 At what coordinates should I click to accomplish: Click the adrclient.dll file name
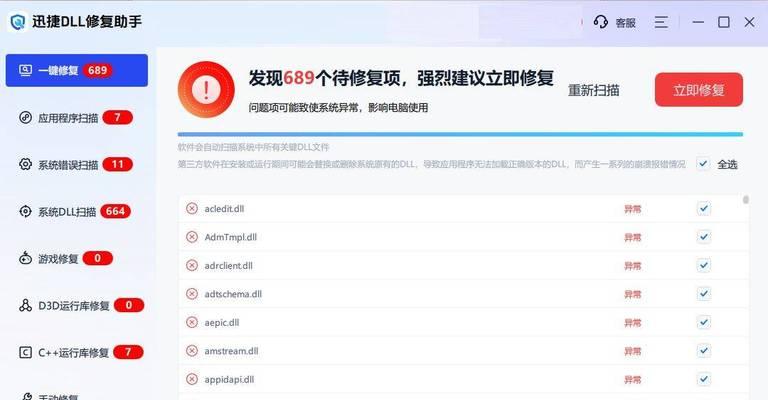[x=229, y=265]
